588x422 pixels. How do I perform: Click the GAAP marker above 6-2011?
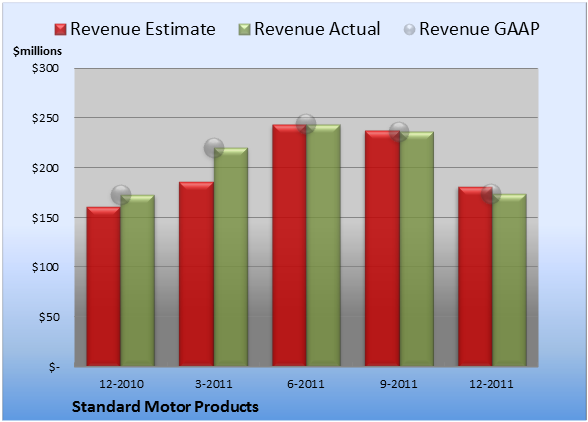tap(306, 123)
